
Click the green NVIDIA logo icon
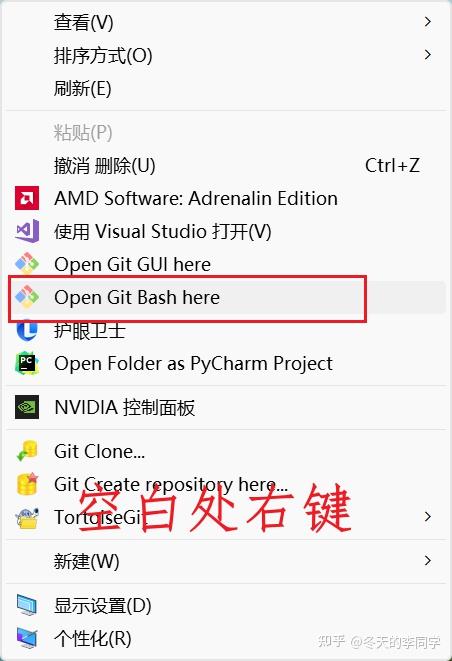[x=27, y=407]
